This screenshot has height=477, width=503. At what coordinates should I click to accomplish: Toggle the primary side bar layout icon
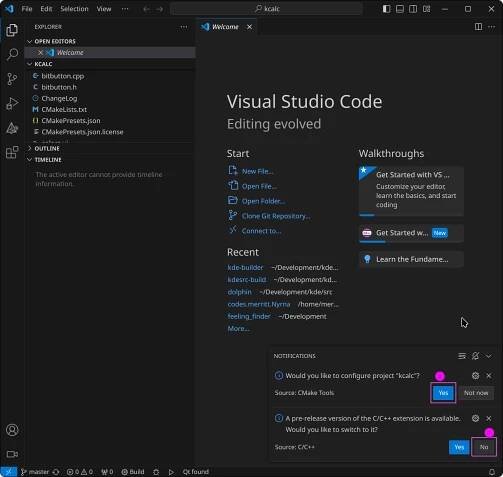click(386, 9)
